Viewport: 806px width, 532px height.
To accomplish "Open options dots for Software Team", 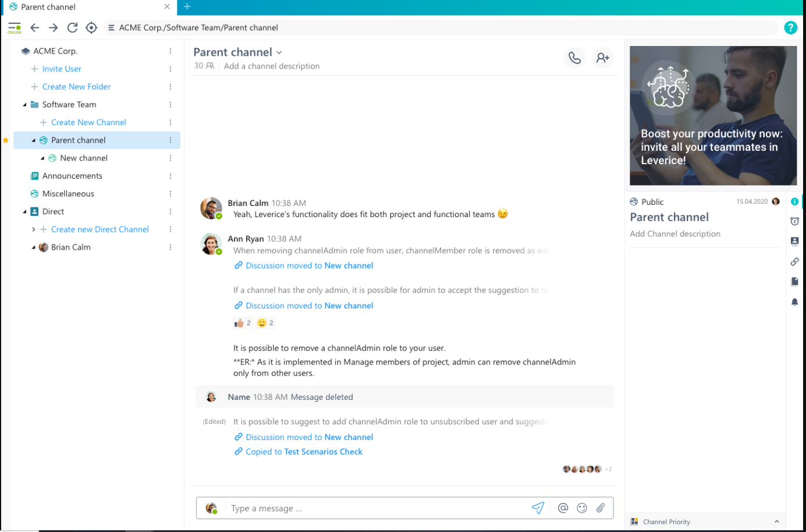I will [x=171, y=105].
